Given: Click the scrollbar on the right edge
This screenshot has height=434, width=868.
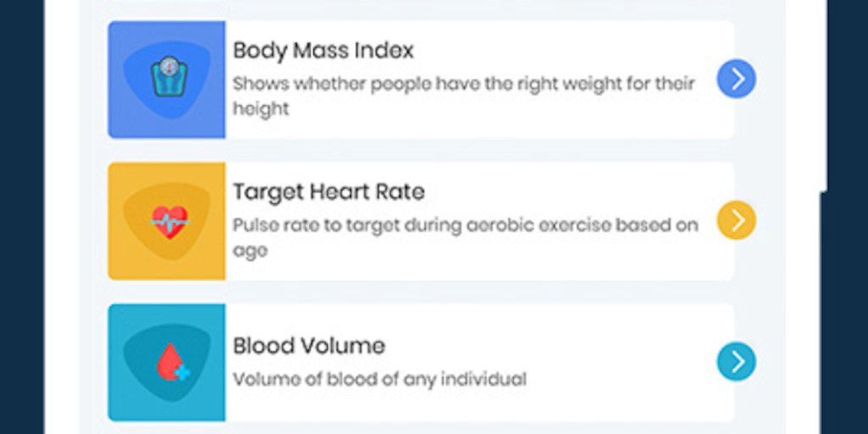Looking at the screenshot, I should [822, 93].
